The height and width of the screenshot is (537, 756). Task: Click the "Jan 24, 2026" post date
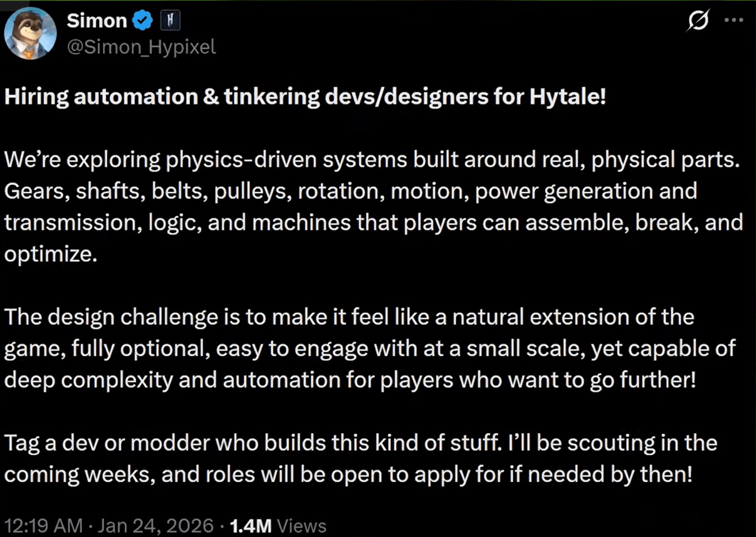(155, 526)
